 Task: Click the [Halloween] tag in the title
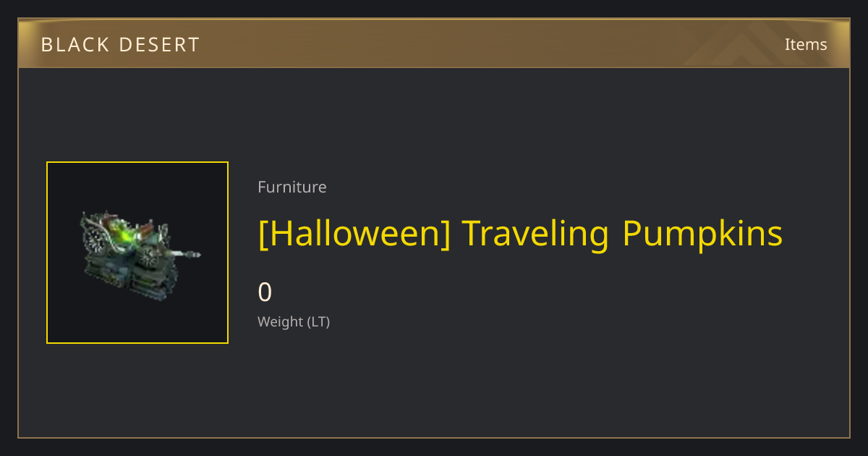[x=354, y=234]
